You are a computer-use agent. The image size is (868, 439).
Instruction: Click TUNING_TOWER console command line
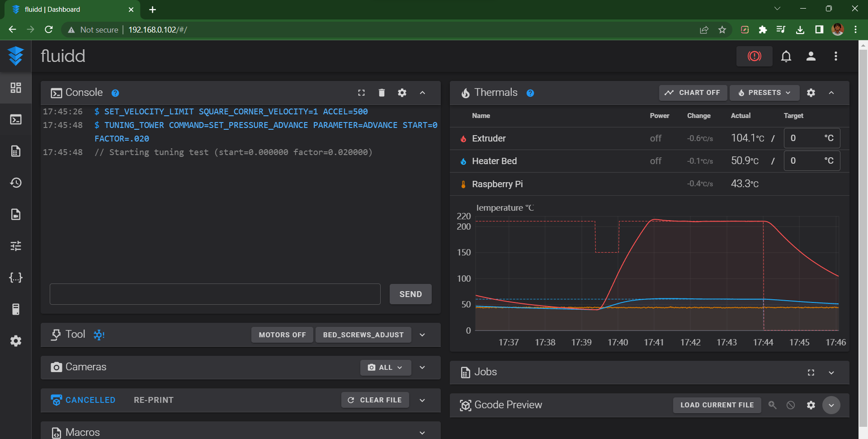[x=266, y=132]
